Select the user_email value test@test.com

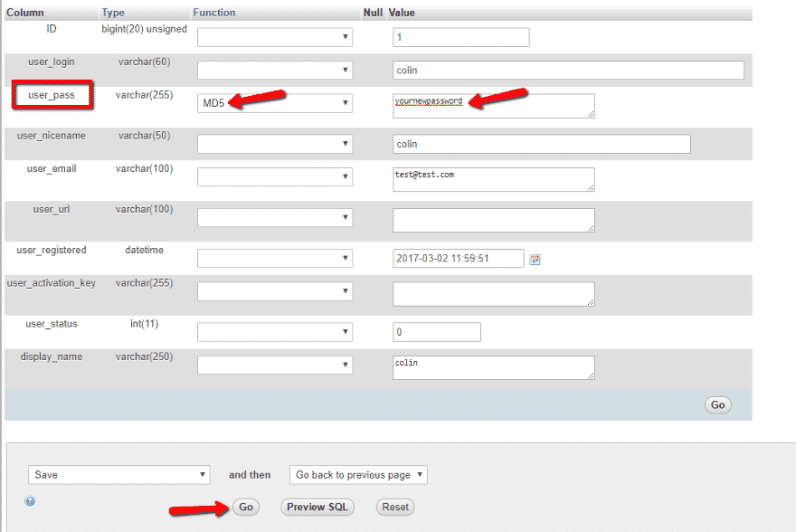click(x=493, y=180)
